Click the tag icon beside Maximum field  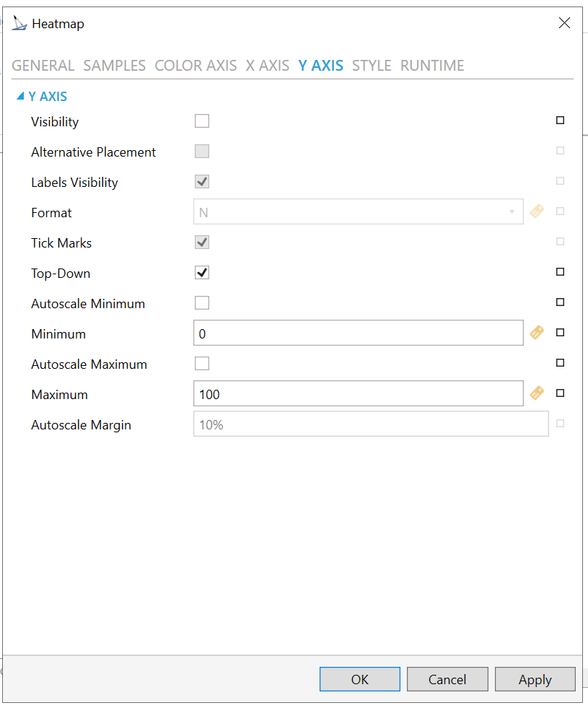coord(536,393)
